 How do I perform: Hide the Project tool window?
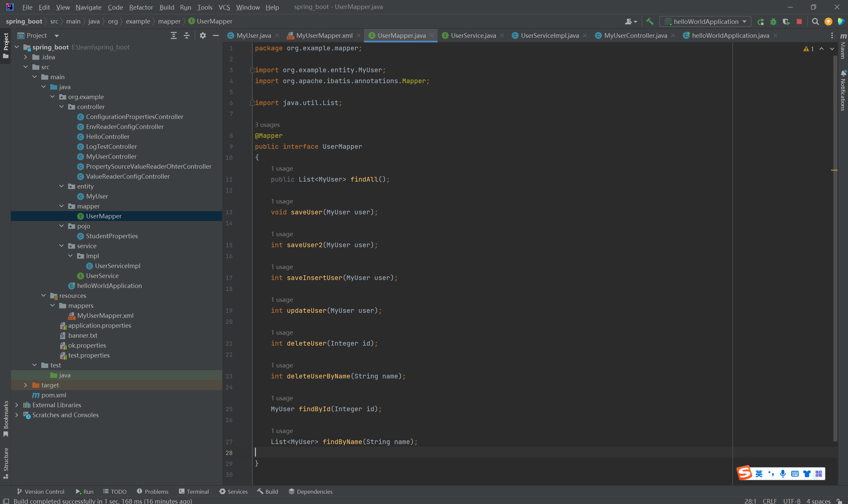tap(216, 35)
